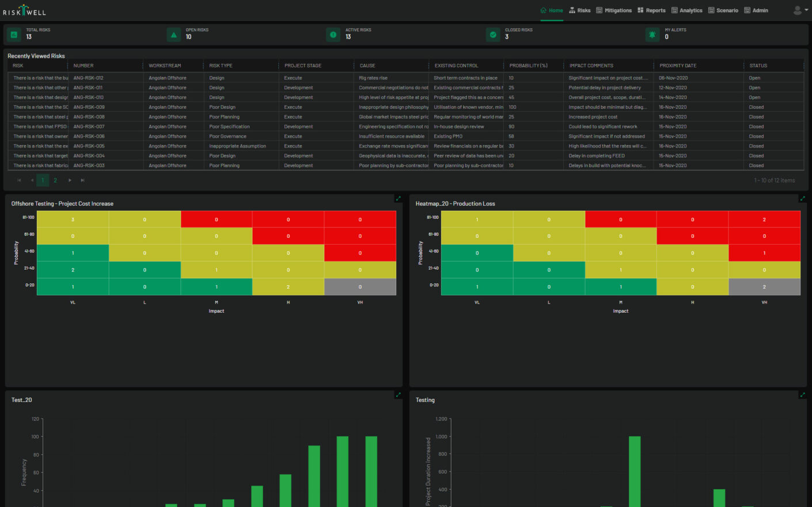Click the Total Risks tile icon
This screenshot has width=812, height=507.
click(14, 35)
